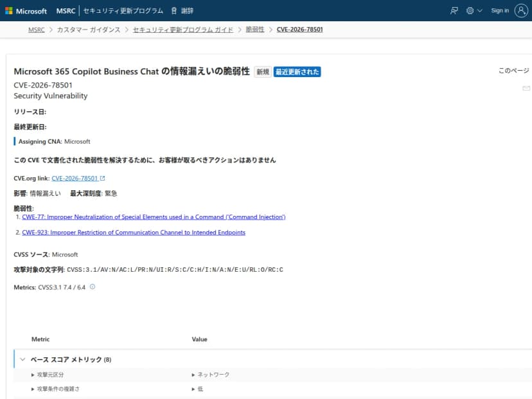The image size is (532, 399).
Task: Click the CVSS metrics info icon
Action: click(x=93, y=287)
